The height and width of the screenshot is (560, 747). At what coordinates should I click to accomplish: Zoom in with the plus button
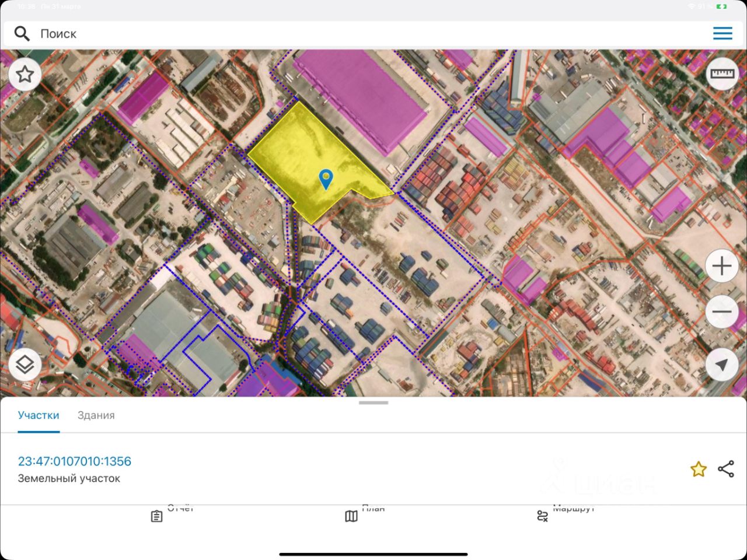point(722,266)
